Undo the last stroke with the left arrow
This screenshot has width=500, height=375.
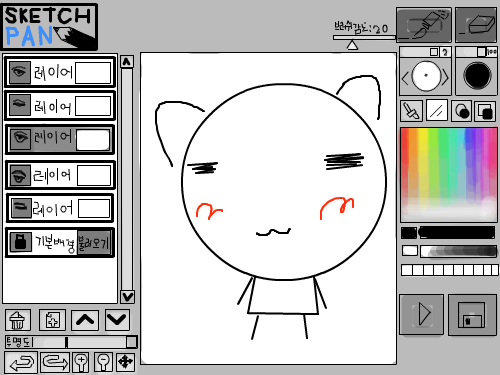pos(21,362)
